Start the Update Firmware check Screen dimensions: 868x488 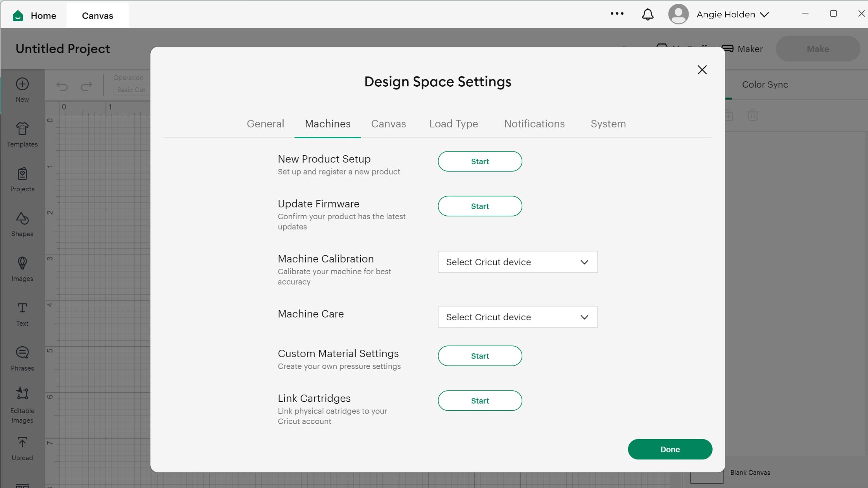(x=480, y=206)
